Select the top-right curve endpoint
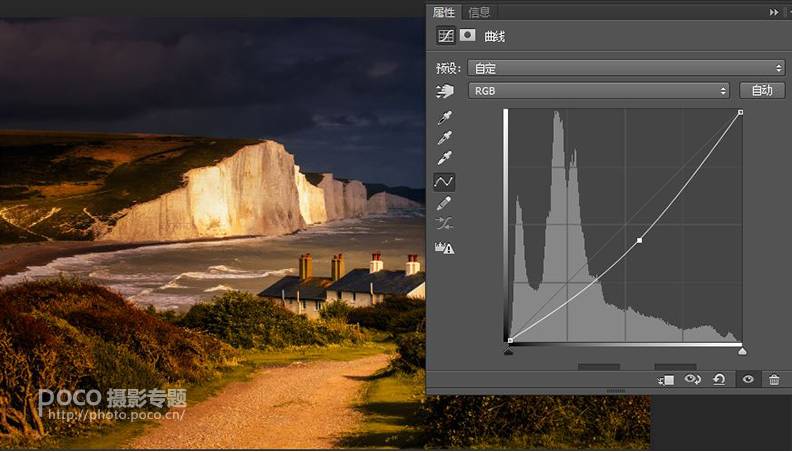Image resolution: width=792 pixels, height=452 pixels. pyautogui.click(x=740, y=113)
